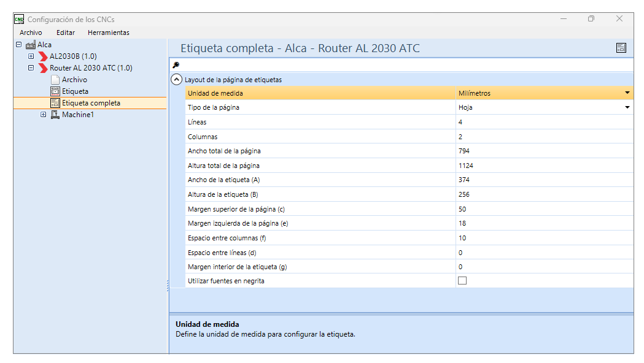This screenshot has height=363, width=644.
Task: Open the Unidad de medida dropdown arrow
Action: [627, 93]
